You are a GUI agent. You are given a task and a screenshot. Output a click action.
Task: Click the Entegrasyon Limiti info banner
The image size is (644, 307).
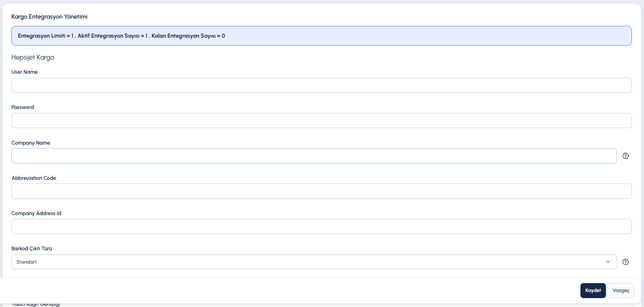(x=321, y=36)
